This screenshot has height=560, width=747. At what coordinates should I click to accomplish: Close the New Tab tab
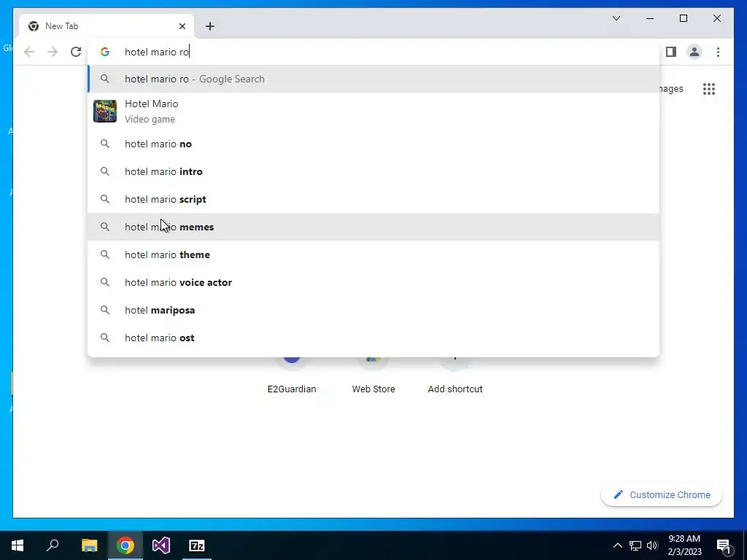click(182, 26)
